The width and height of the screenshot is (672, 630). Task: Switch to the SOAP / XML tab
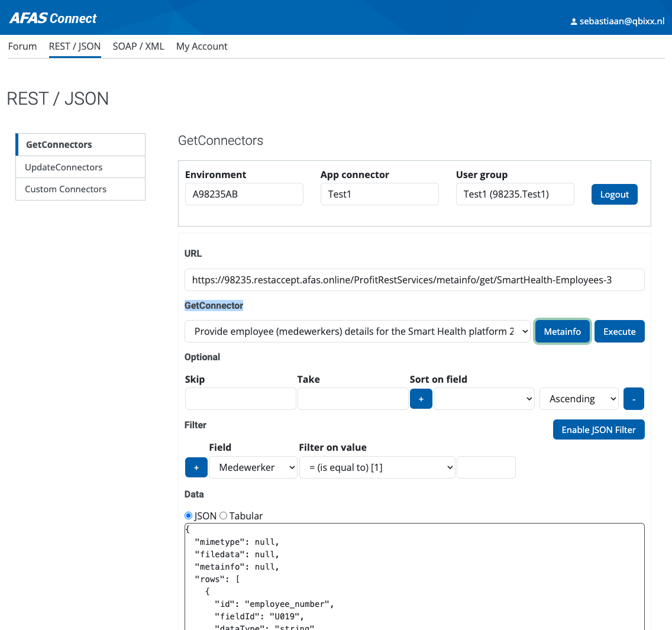click(x=138, y=46)
